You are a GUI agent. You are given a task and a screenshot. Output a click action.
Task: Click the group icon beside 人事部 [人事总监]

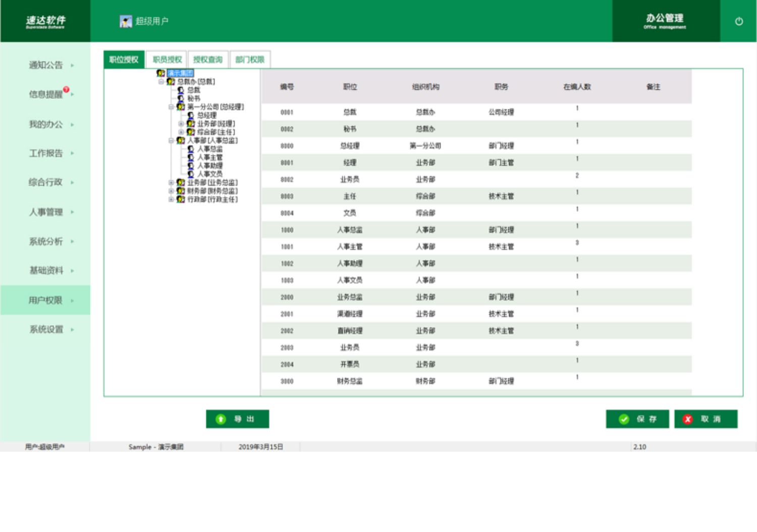181,140
